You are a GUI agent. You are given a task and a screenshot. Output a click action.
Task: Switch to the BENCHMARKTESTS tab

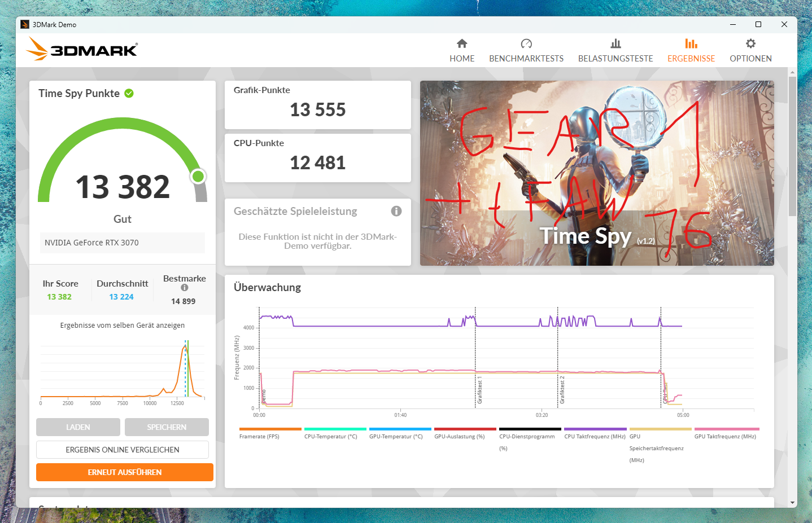526,51
